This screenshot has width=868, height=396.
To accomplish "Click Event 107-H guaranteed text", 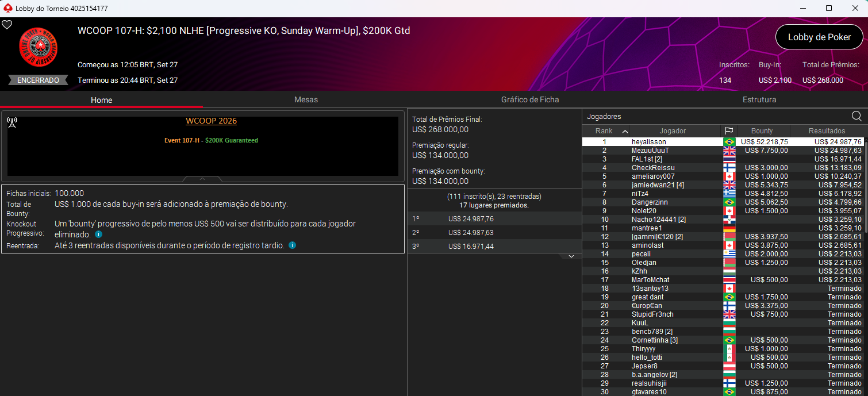I will (211, 140).
